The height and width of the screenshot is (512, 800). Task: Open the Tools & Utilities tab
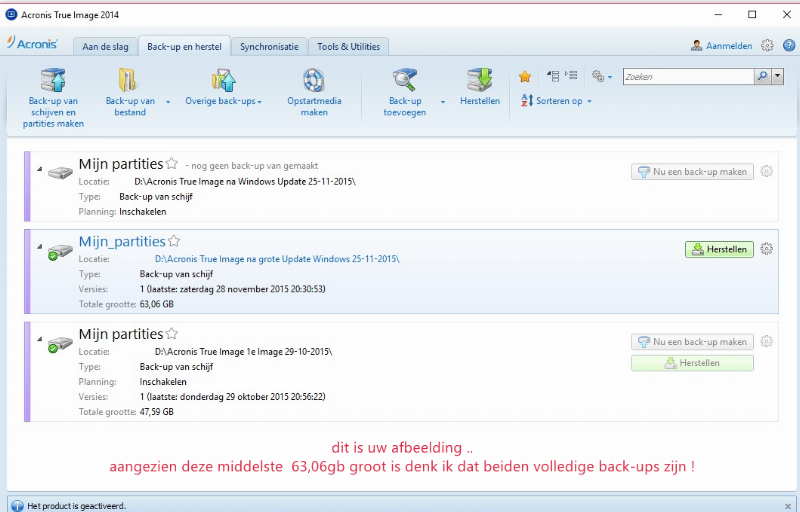[x=348, y=46]
